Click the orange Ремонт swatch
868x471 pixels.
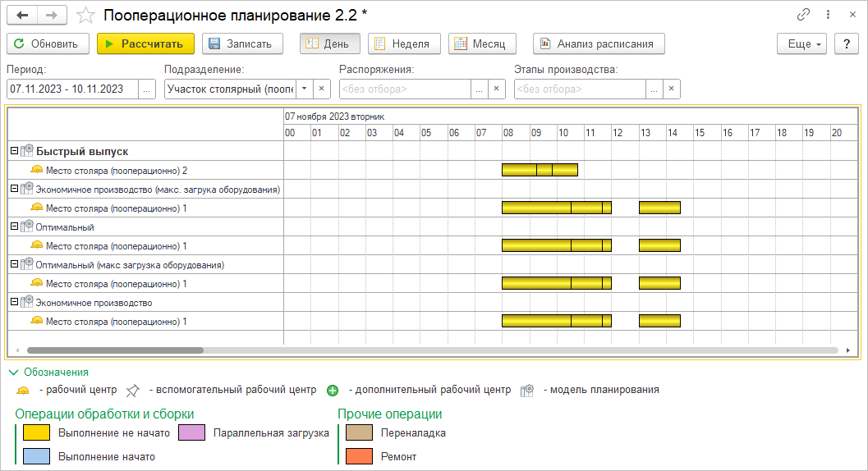pyautogui.click(x=359, y=456)
